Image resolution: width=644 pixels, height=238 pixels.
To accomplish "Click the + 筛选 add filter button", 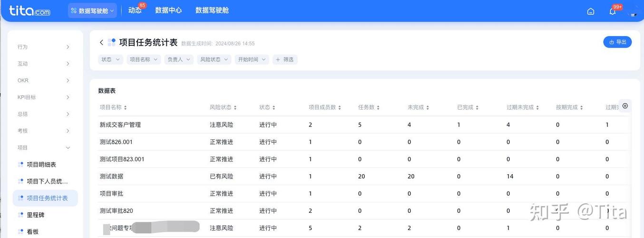I will tap(285, 59).
